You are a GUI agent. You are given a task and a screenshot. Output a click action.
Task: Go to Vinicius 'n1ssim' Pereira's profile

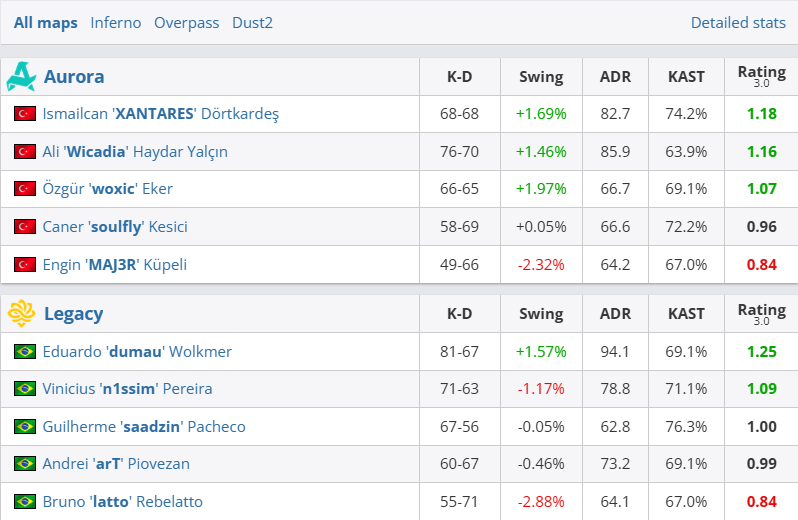click(x=127, y=389)
